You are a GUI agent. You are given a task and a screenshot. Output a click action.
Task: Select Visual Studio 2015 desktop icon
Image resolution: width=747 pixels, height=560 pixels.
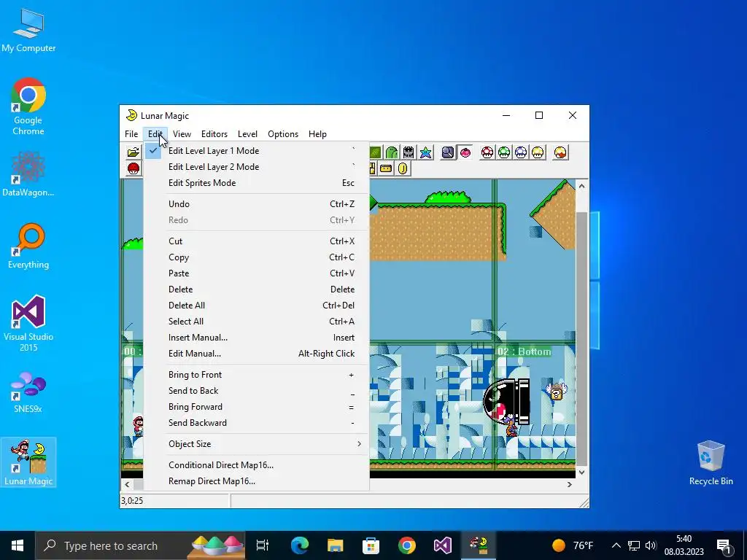28,324
